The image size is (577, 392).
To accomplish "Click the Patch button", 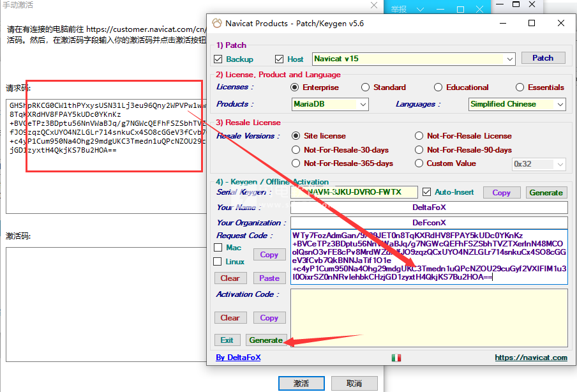I will pos(543,58).
